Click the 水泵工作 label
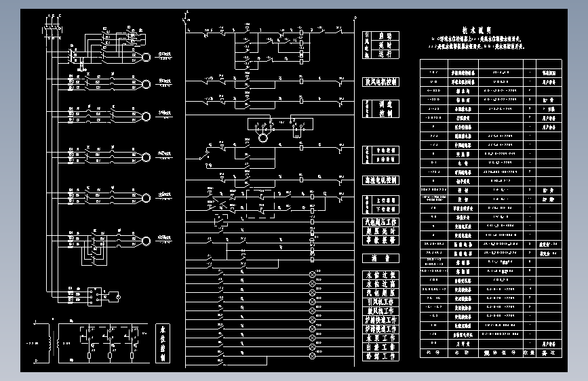 [380, 338]
